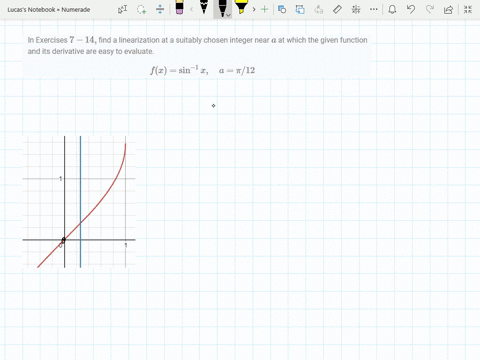Image resolution: width=480 pixels, height=360 pixels.
Task: Pick the yellow highlighter
Action: coord(241,7)
